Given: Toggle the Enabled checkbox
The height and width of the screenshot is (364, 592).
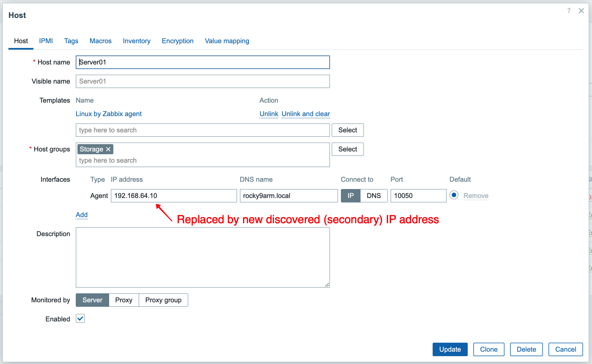Looking at the screenshot, I should pos(80,319).
